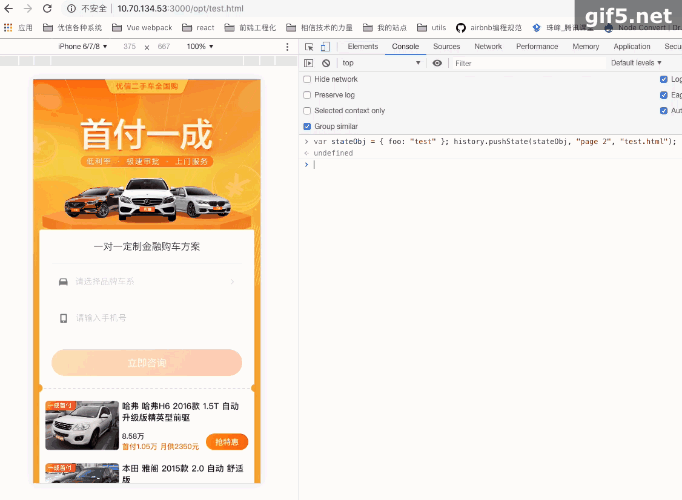
Task: Click the car icon in brand field
Action: (x=63, y=282)
